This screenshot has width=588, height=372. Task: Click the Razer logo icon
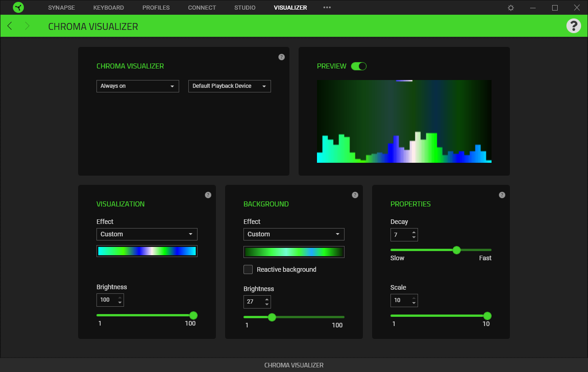coord(18,7)
